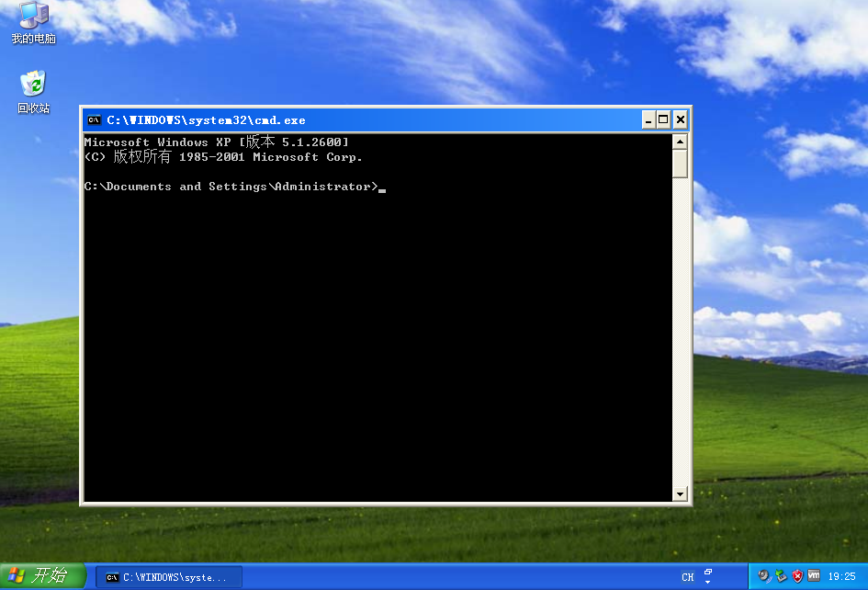This screenshot has height=590, width=868.
Task: Open the red shield Security Center icon
Action: 797,576
